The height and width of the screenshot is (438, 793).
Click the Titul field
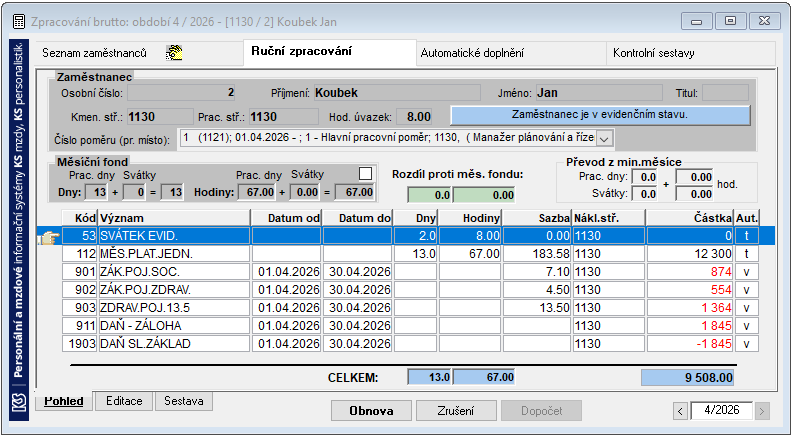725,93
